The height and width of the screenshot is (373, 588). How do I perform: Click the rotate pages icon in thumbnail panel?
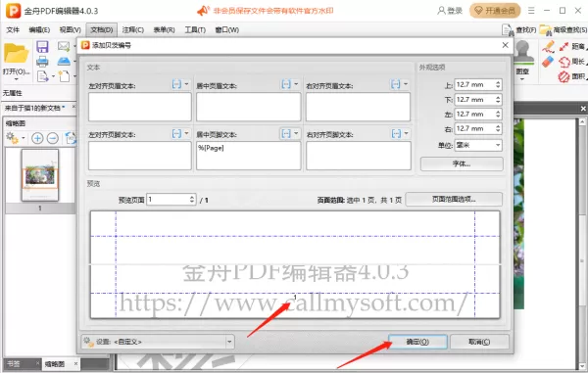[x=71, y=138]
